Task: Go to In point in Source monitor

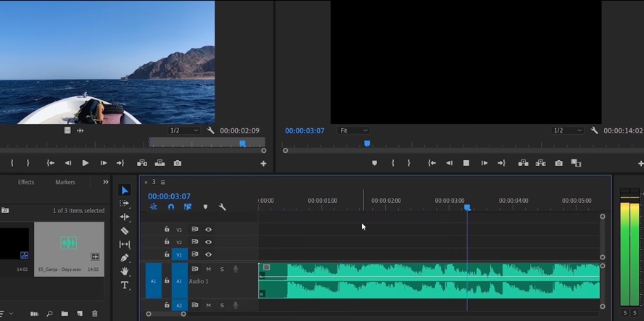Action: point(51,163)
